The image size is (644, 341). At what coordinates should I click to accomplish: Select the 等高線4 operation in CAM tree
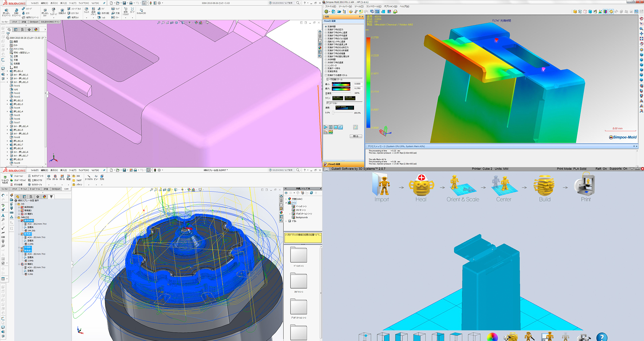28,234
